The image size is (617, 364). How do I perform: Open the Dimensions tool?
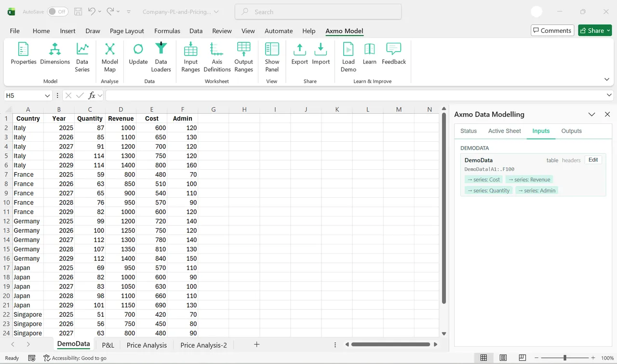click(55, 54)
